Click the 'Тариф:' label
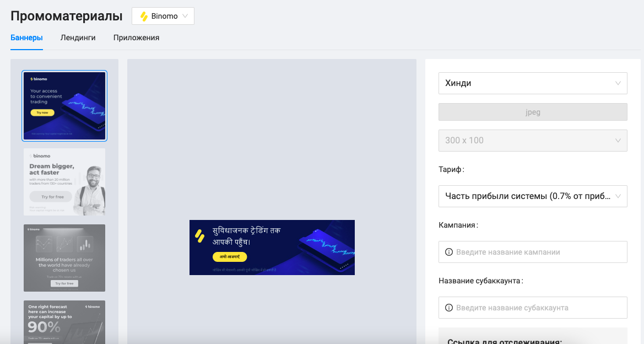The image size is (644, 344). (x=451, y=169)
